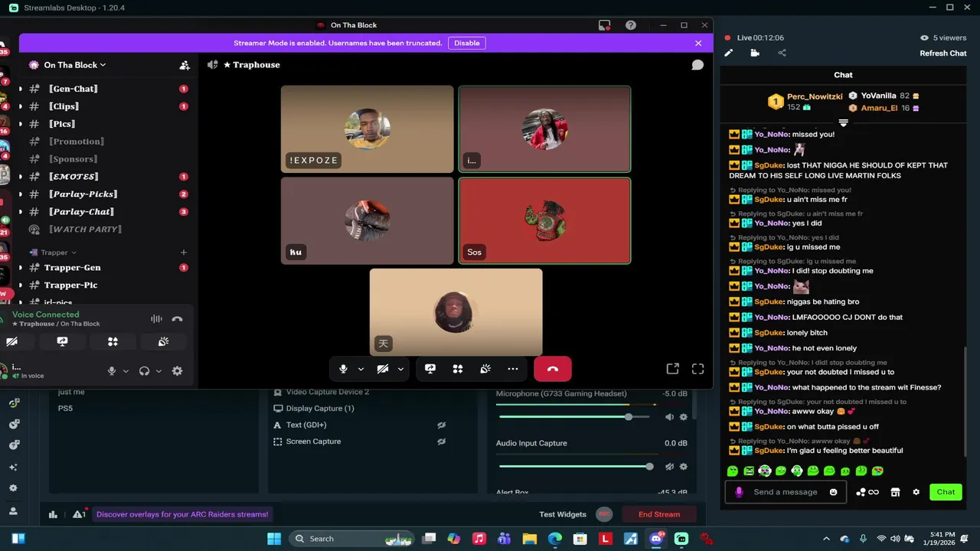Start an activity from call control bar

coord(458,369)
